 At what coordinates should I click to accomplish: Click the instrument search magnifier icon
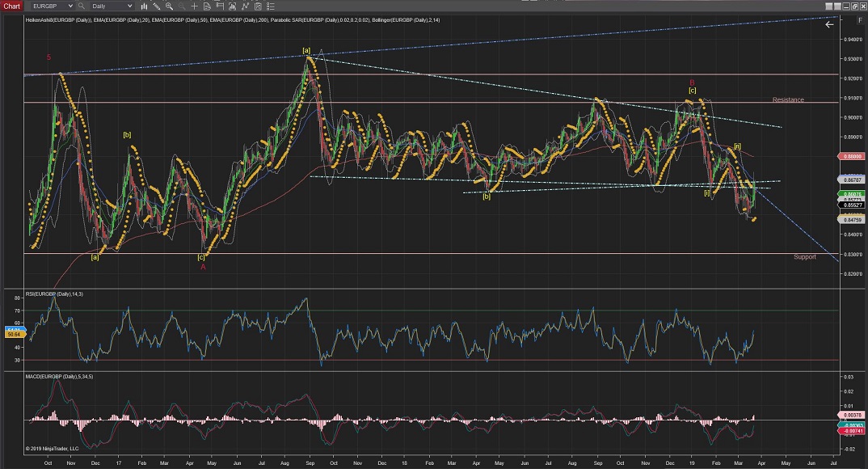coord(82,6)
